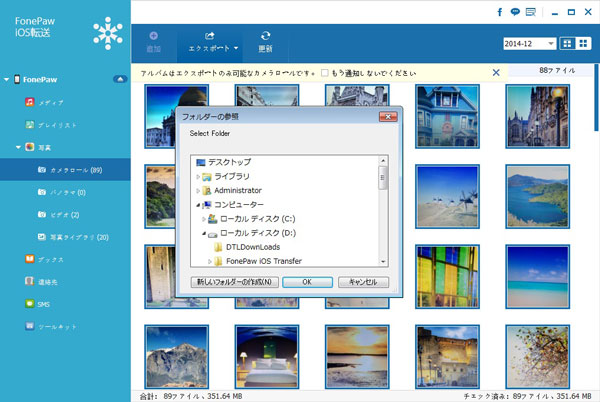Collapse the コンピューター node
This screenshot has width=600, height=402.
coord(198,205)
